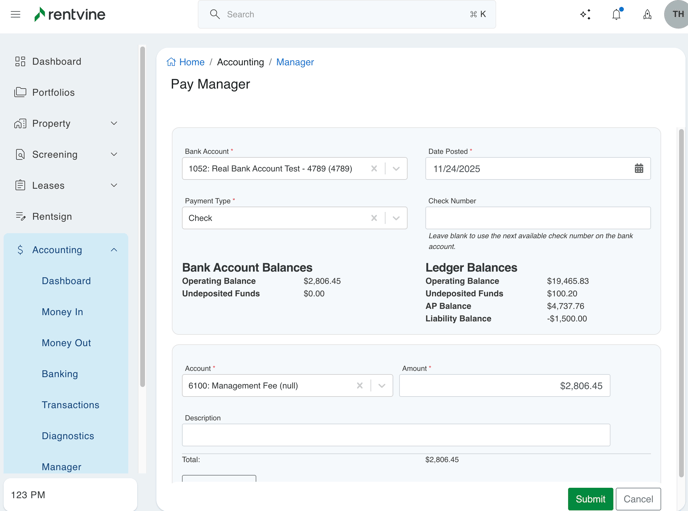688x511 pixels.
Task: Open the Payment Type dropdown arrow
Action: tap(396, 218)
